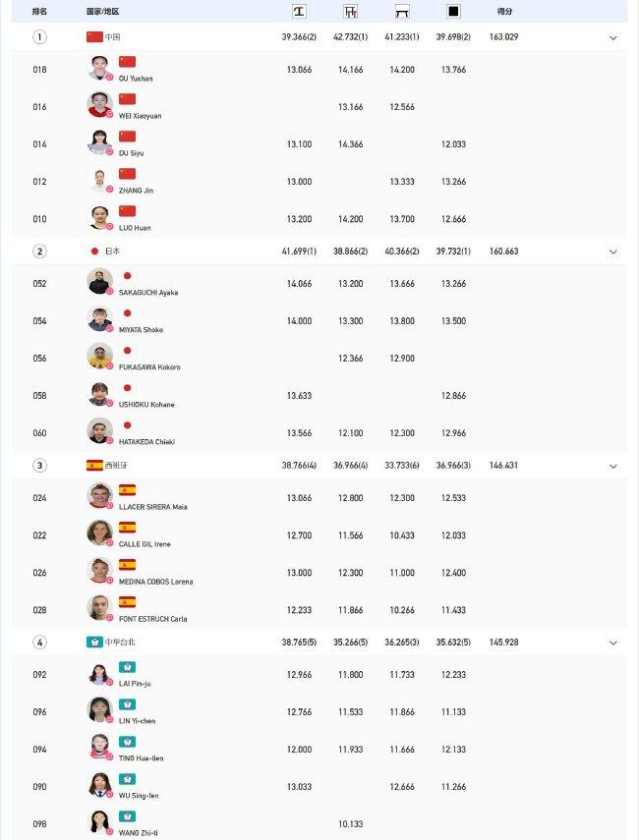Click LLACER SIRERA Maia's profile photo
The height and width of the screenshot is (840, 639).
tap(99, 496)
